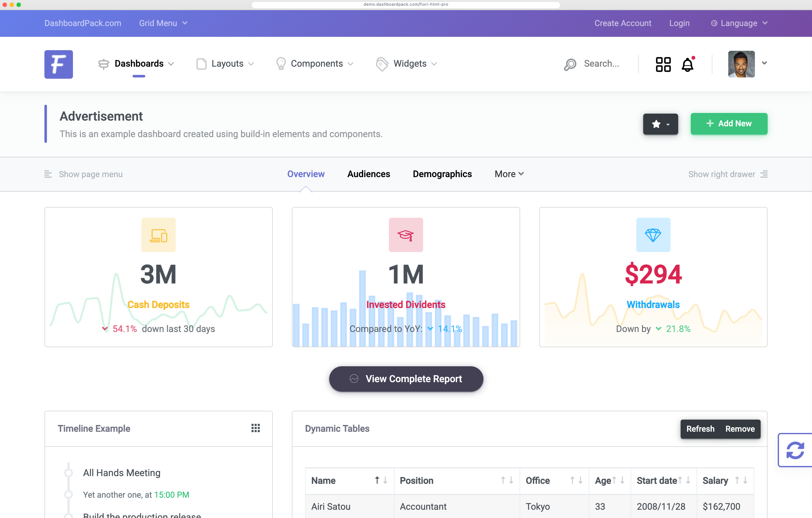Expand the Widgets menu chevron

(434, 64)
